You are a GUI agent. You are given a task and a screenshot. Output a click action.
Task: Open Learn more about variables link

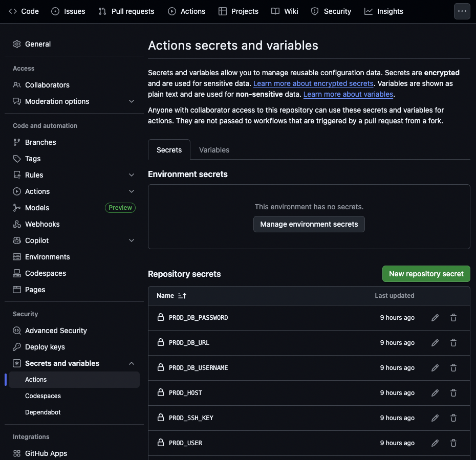coord(348,94)
